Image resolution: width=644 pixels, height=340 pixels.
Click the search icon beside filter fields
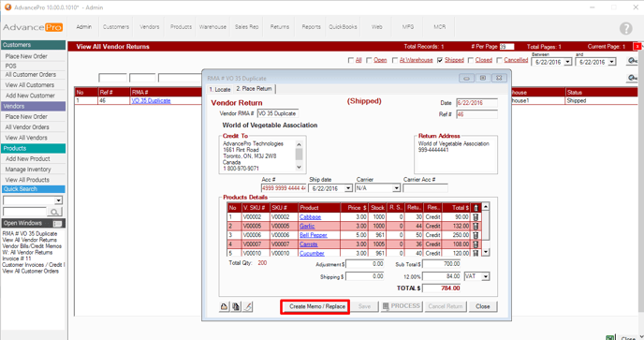pyautogui.click(x=632, y=78)
